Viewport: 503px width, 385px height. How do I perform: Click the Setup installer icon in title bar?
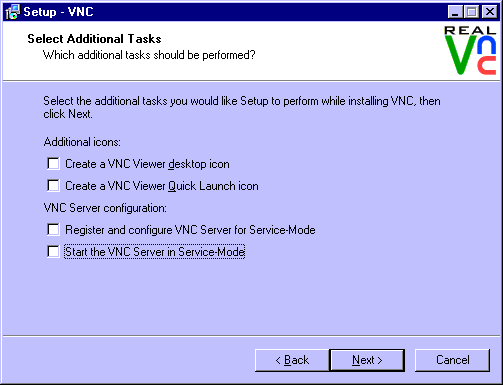[12, 12]
